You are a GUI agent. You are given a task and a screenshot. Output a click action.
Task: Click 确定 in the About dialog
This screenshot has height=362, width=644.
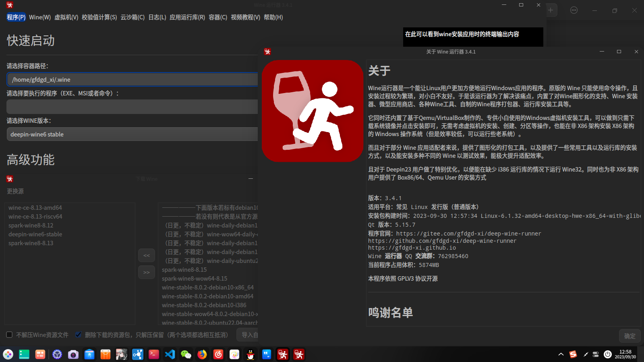[630, 336]
